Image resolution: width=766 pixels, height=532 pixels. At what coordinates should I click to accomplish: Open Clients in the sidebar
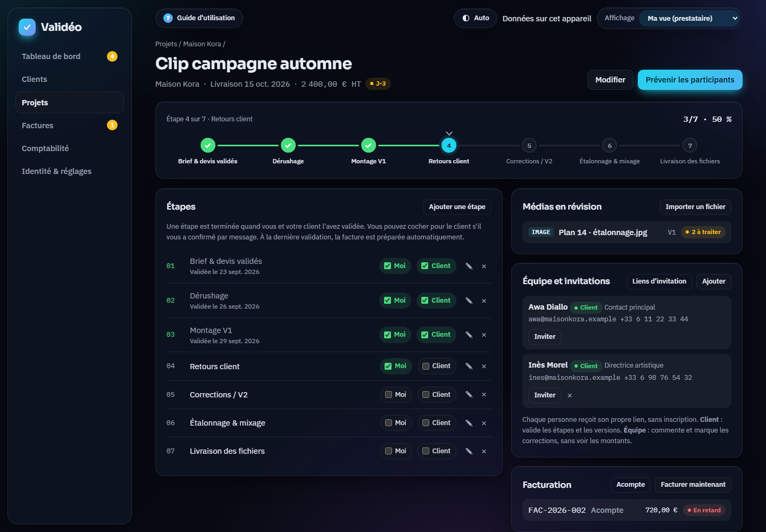[70, 79]
